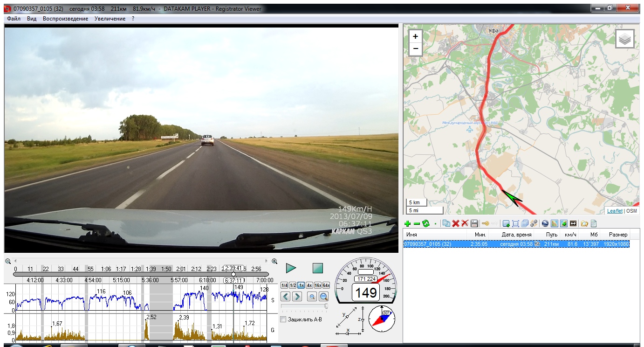The width and height of the screenshot is (644, 347).
Task: Open the map layers selector icon
Action: coord(625,39)
